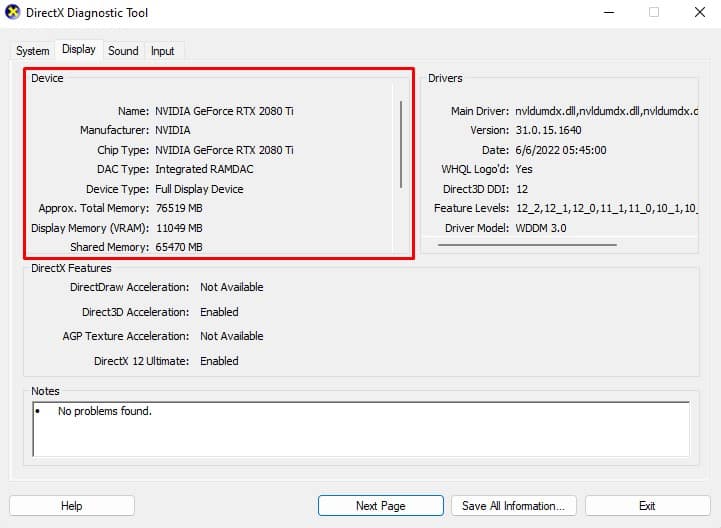Image resolution: width=721 pixels, height=528 pixels.
Task: Click the 'Approx. Total Memory:' label
Action: [x=94, y=208]
